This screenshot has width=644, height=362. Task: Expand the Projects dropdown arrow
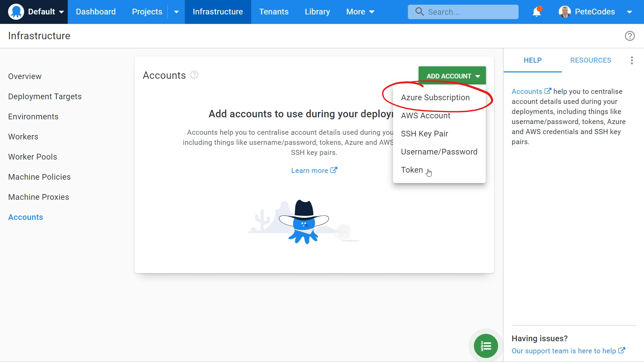(x=176, y=12)
